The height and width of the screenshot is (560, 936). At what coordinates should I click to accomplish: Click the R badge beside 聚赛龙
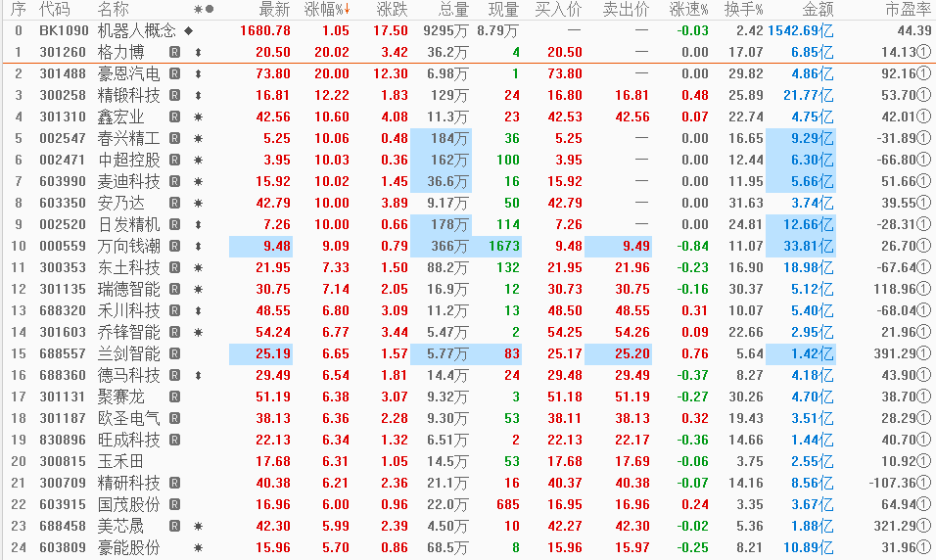(174, 397)
